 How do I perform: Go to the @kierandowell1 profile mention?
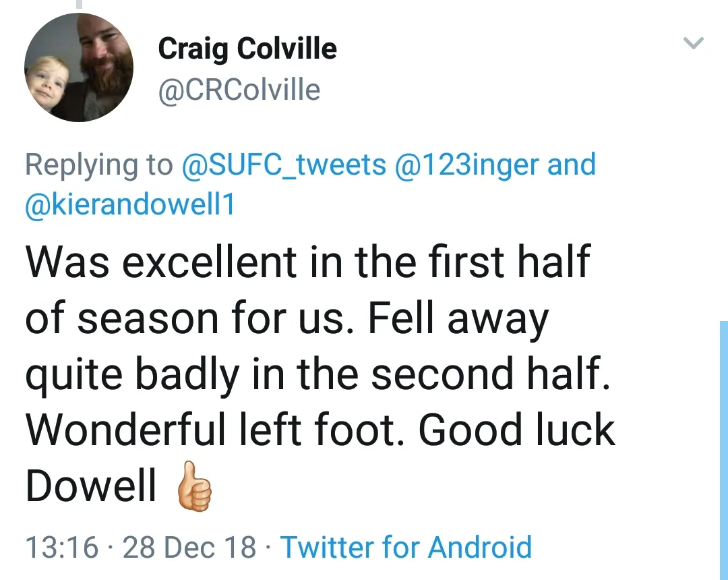(130, 205)
